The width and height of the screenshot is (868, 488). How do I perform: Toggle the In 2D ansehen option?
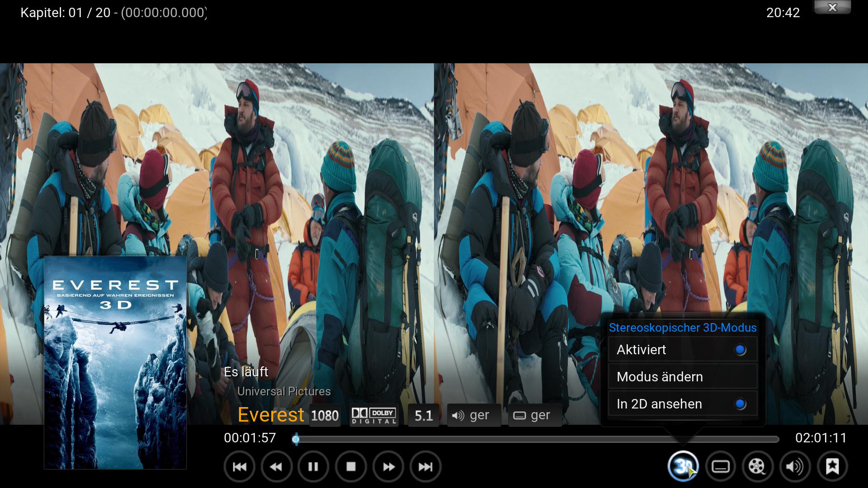click(x=683, y=404)
